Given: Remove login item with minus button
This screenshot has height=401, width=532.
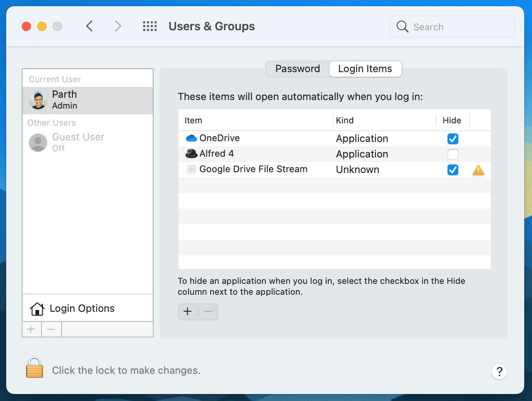Looking at the screenshot, I should pyautogui.click(x=209, y=311).
